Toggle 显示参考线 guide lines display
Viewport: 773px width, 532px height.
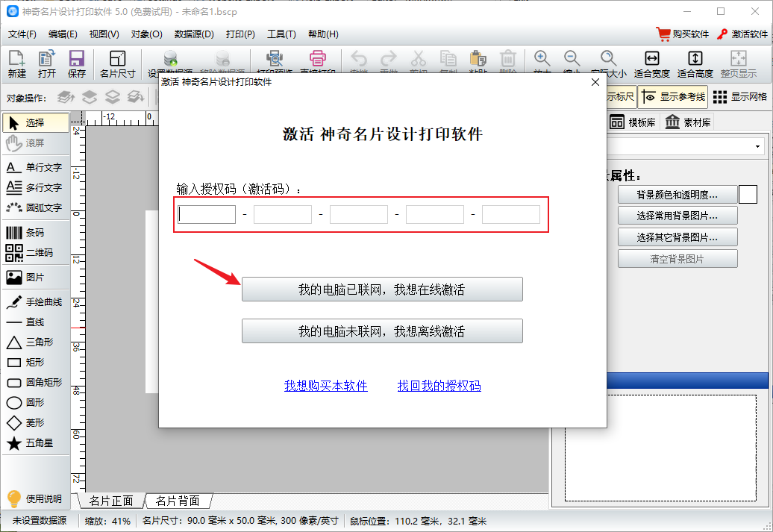(673, 97)
